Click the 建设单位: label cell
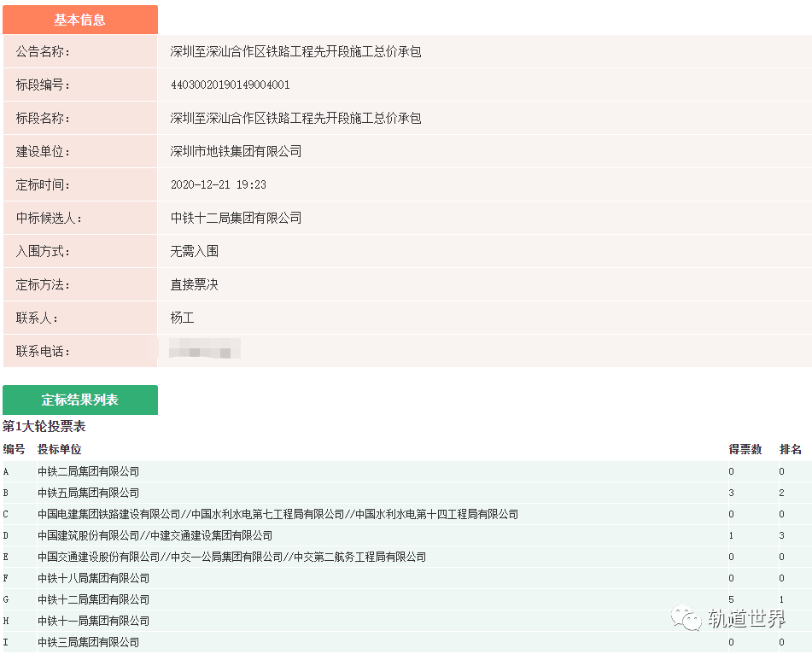Viewport: 812px width, 654px height. tap(80, 151)
